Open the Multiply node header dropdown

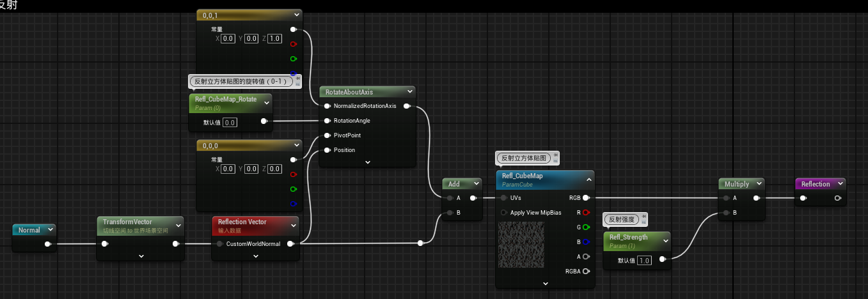click(x=758, y=184)
